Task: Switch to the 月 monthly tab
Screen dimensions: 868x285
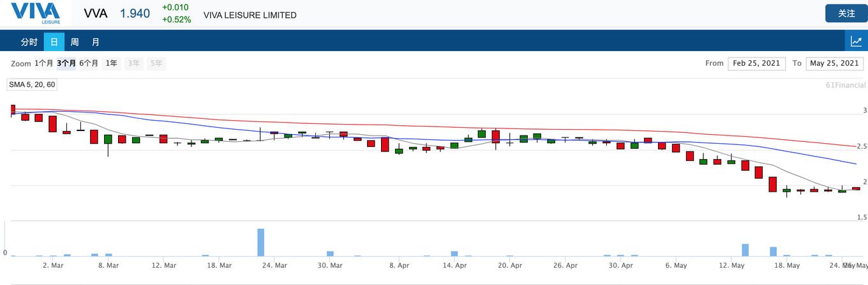Action: [x=95, y=42]
